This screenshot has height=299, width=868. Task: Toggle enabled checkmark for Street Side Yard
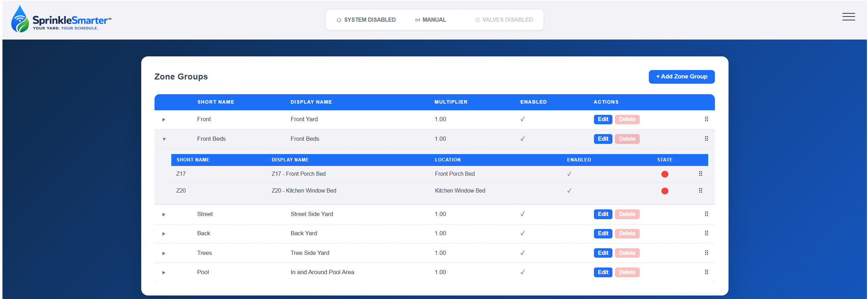pyautogui.click(x=522, y=214)
